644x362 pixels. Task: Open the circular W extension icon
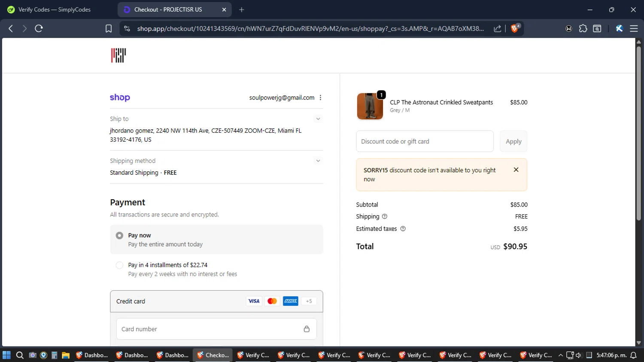point(569,28)
